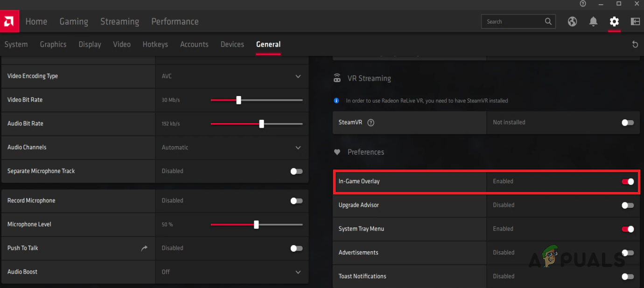Turn on Toast Notifications

(628, 276)
